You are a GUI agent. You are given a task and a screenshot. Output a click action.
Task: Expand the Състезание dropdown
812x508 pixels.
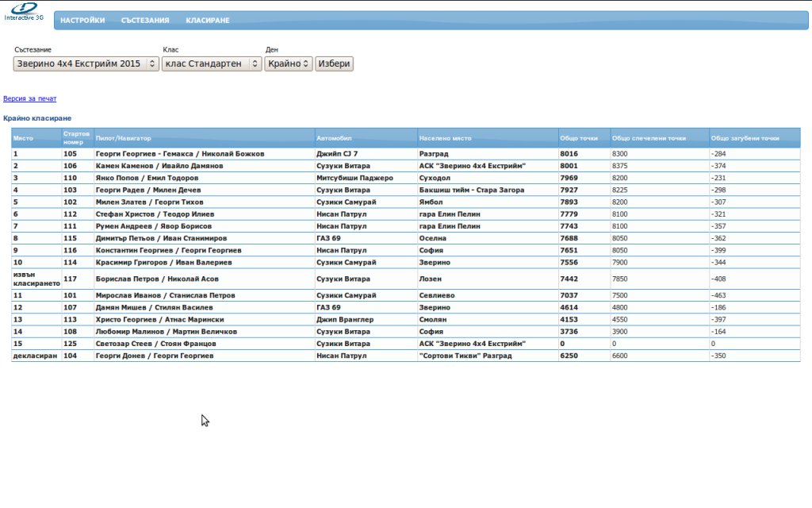pyautogui.click(x=86, y=63)
